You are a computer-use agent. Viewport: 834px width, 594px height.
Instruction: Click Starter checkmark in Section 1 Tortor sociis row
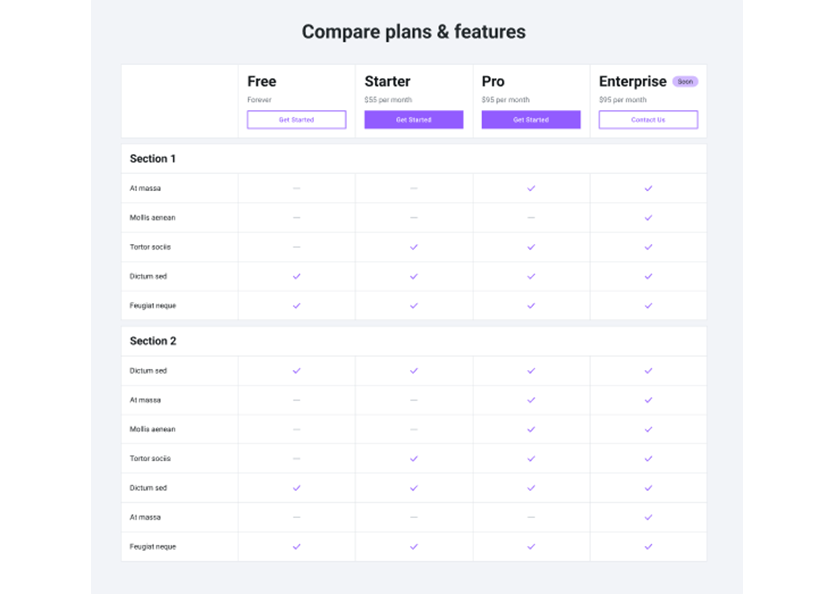(414, 247)
